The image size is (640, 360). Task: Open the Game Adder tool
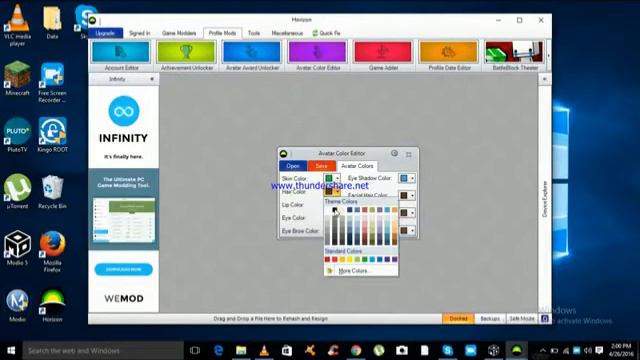383,56
